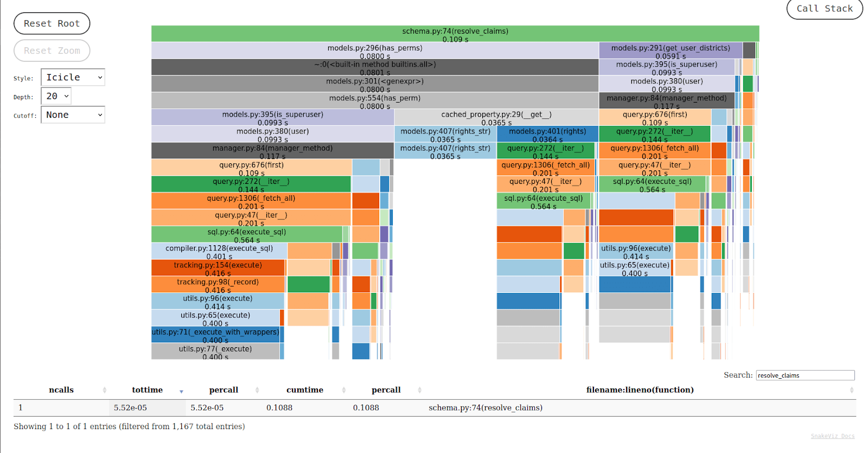This screenshot has height=453, width=868.
Task: Select the models.py:301(<genexpr>) block
Action: tap(375, 84)
